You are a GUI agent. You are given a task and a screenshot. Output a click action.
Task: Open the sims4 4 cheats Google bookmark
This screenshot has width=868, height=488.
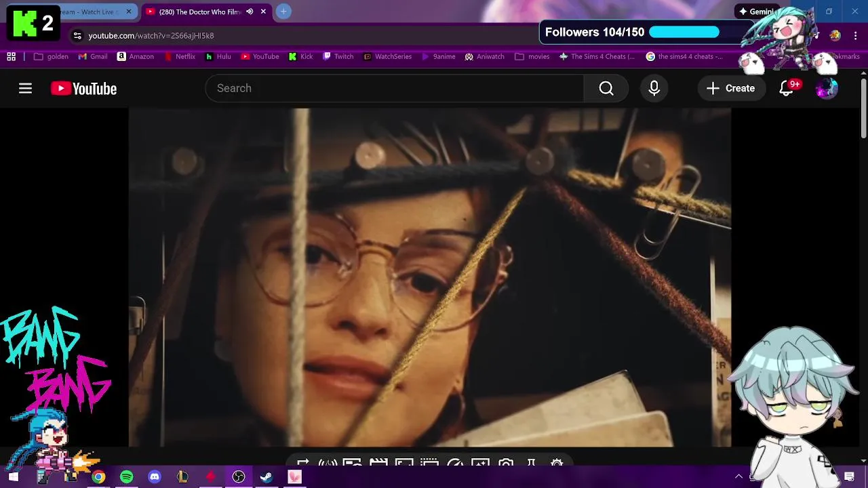point(684,56)
